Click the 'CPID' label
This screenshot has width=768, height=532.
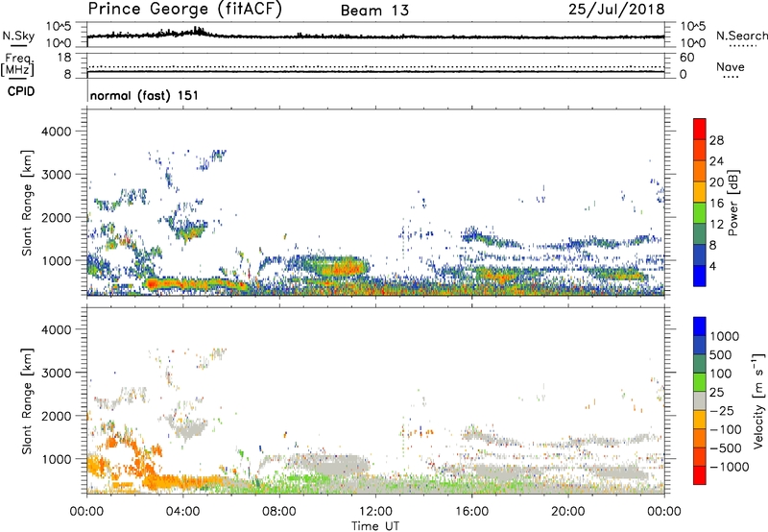[21, 91]
